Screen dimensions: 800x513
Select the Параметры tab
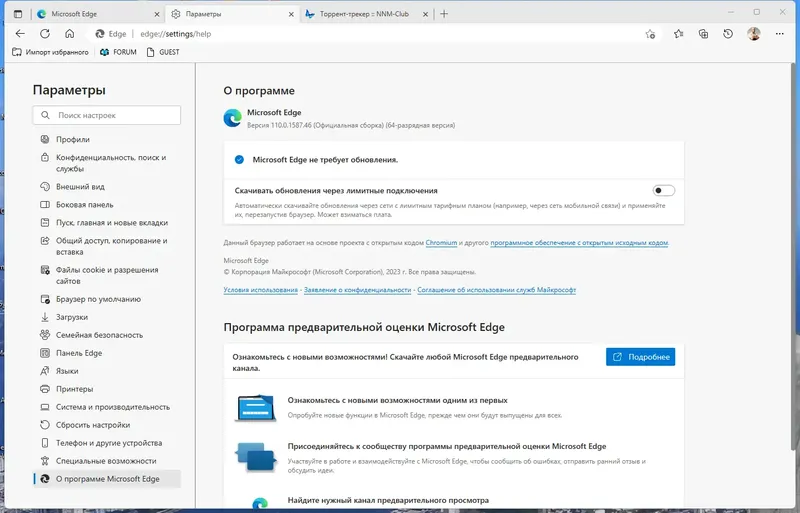[232, 14]
